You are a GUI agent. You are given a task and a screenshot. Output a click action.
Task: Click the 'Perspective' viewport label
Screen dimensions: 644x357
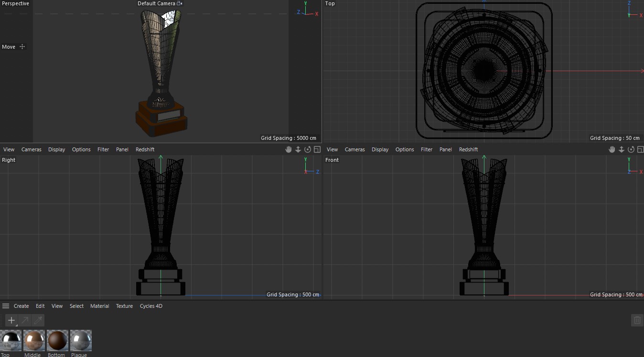15,3
